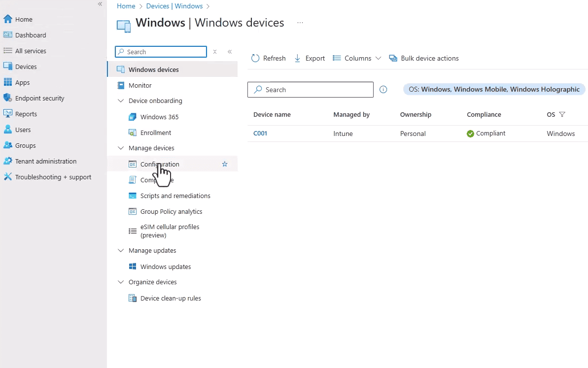Open the Windows 365 section icon
This screenshot has height=368, width=588.
click(132, 116)
